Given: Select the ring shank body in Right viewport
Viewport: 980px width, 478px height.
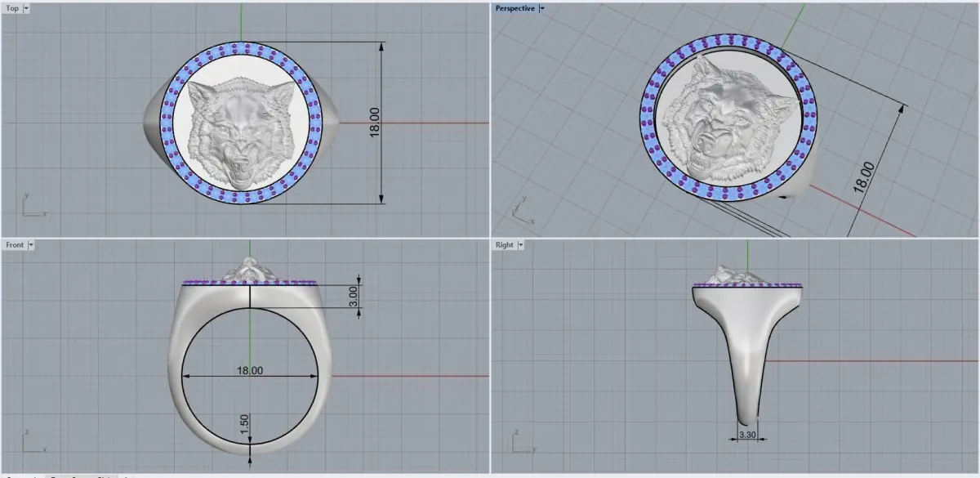Looking at the screenshot, I should 747,351.
